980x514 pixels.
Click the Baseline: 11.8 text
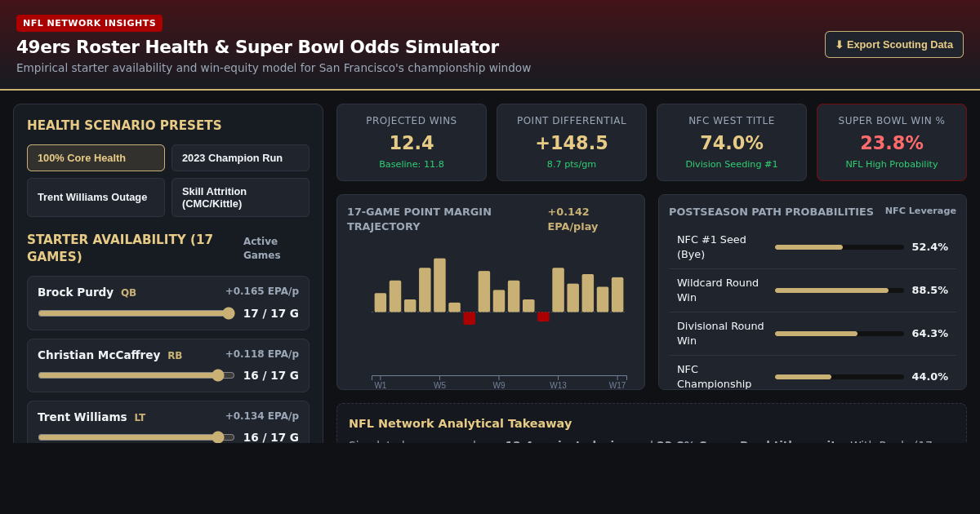(x=412, y=164)
